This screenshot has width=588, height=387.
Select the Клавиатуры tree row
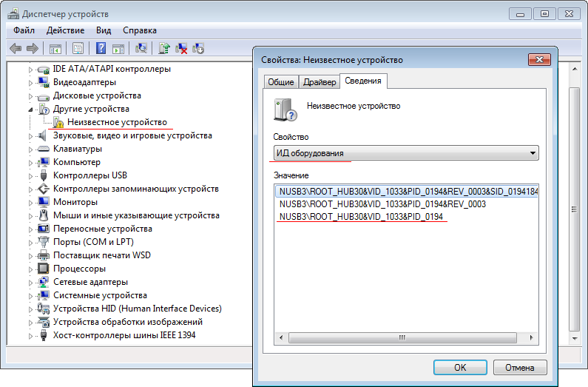pyautogui.click(x=77, y=149)
